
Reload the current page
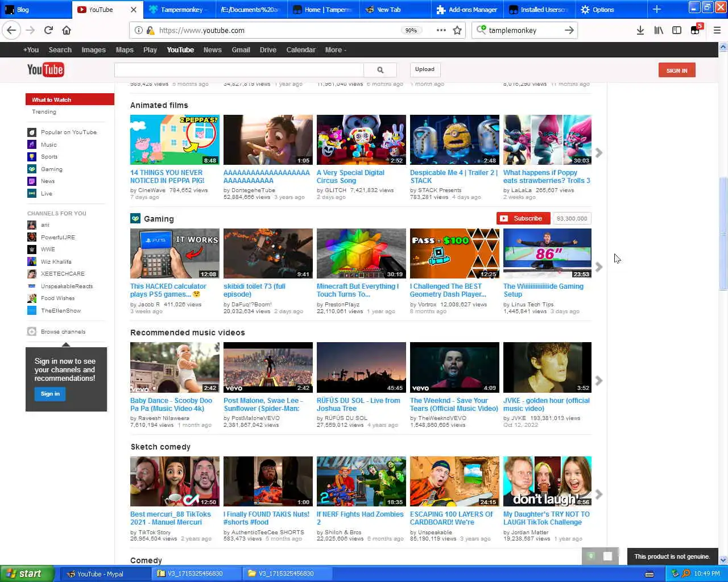[x=48, y=30]
